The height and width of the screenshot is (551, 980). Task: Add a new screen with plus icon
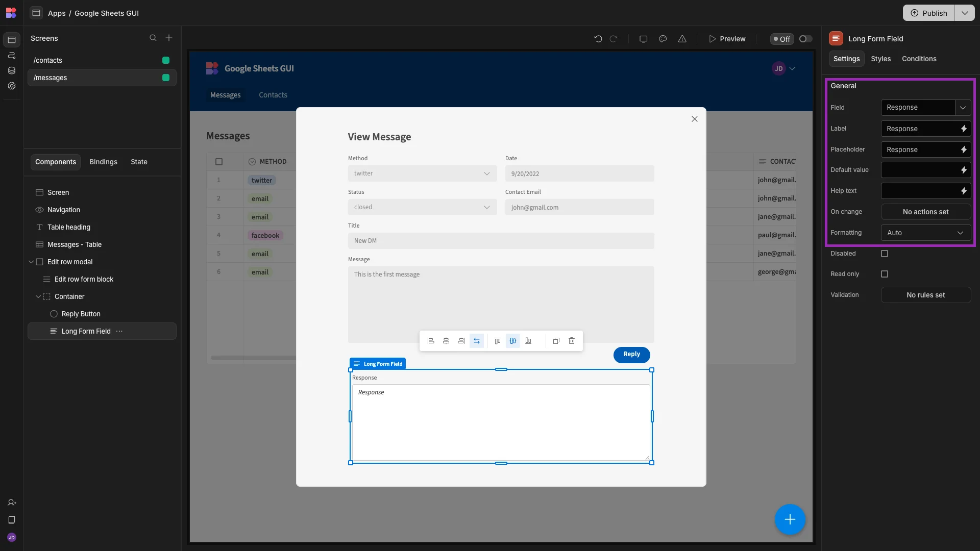169,38
